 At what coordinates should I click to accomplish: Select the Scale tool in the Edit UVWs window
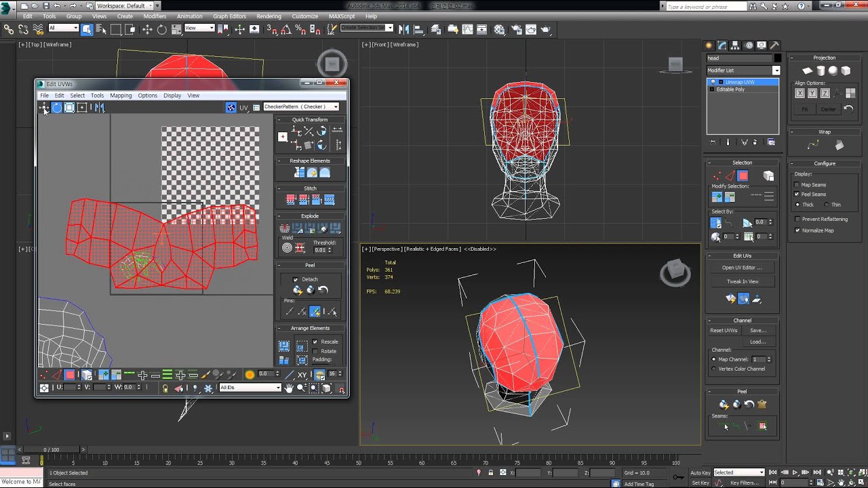click(69, 107)
